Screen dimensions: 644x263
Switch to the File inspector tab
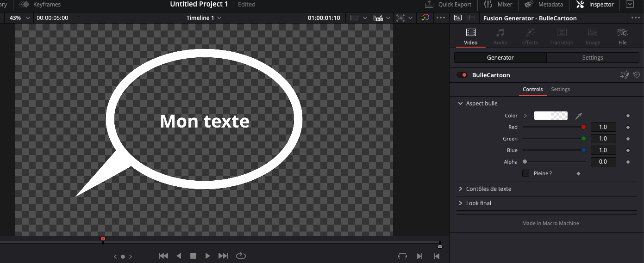click(x=622, y=37)
